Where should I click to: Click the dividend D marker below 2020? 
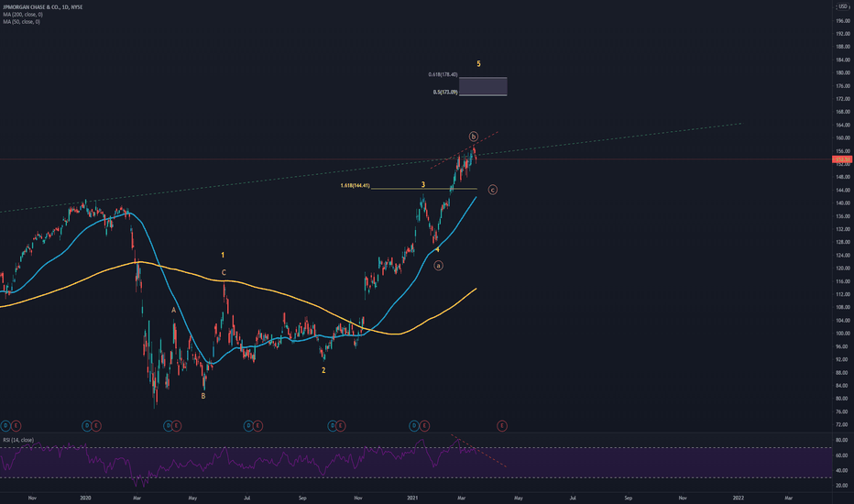click(x=87, y=425)
